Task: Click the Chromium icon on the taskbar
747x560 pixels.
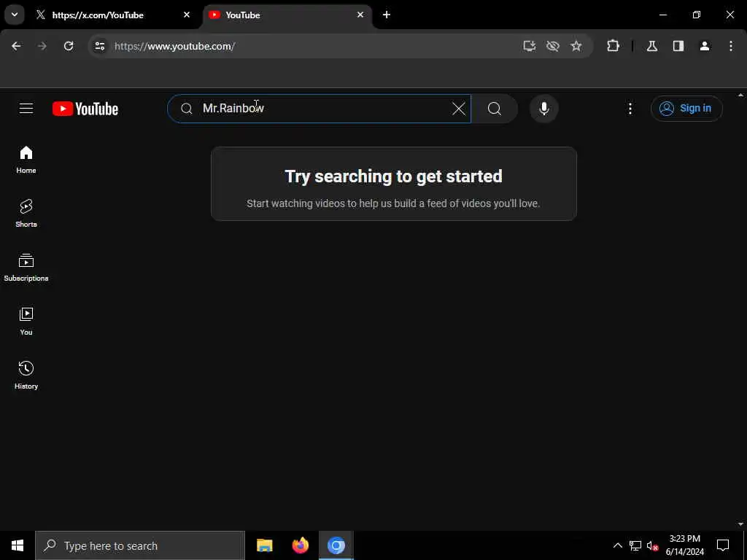Action: coord(336,545)
